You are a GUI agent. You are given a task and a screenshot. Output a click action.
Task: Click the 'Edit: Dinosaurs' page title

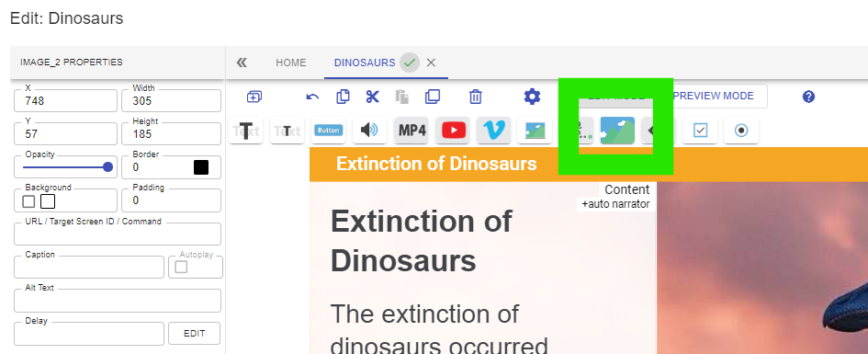tap(66, 18)
